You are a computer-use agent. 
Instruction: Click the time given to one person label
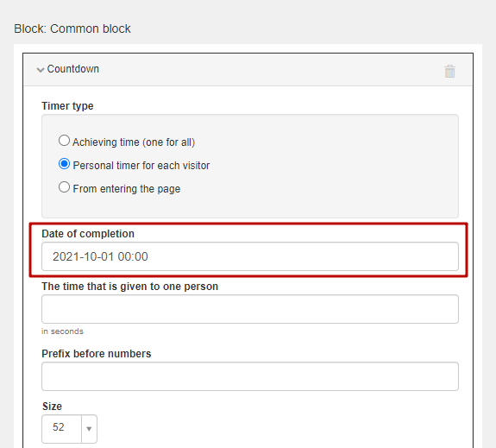(x=129, y=287)
